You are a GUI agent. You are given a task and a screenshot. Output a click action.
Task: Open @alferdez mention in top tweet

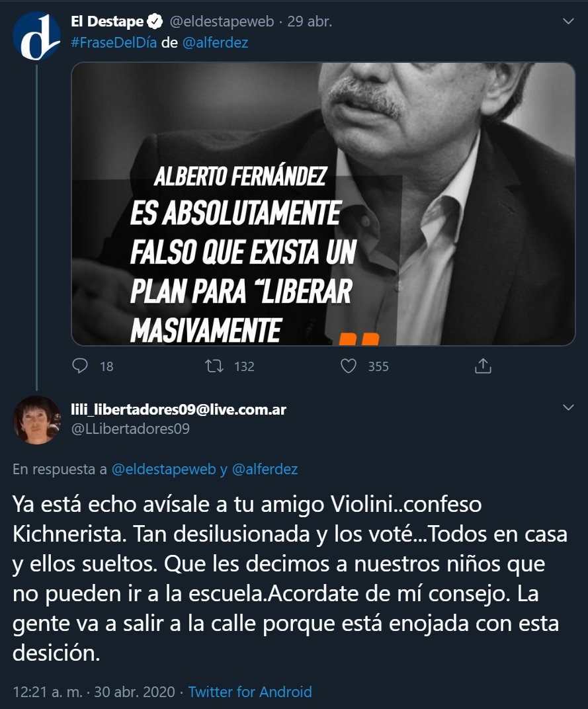[x=216, y=42]
